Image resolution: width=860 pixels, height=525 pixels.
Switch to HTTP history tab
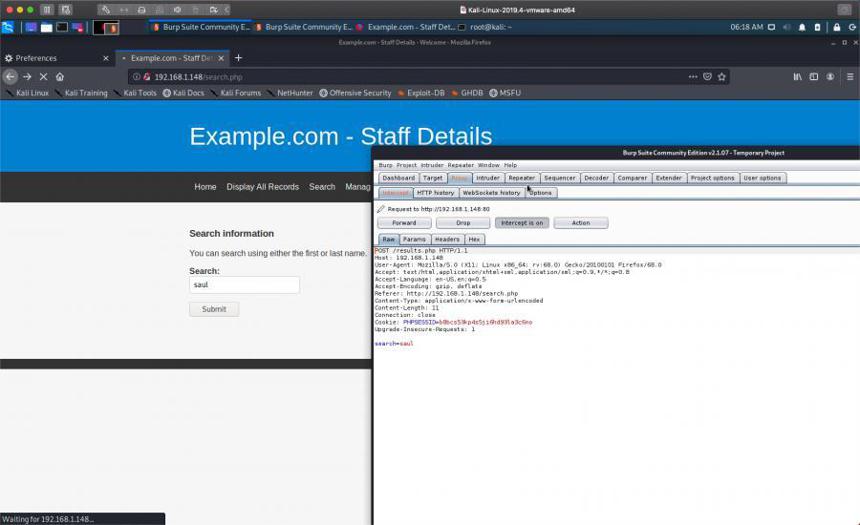tap(435, 193)
